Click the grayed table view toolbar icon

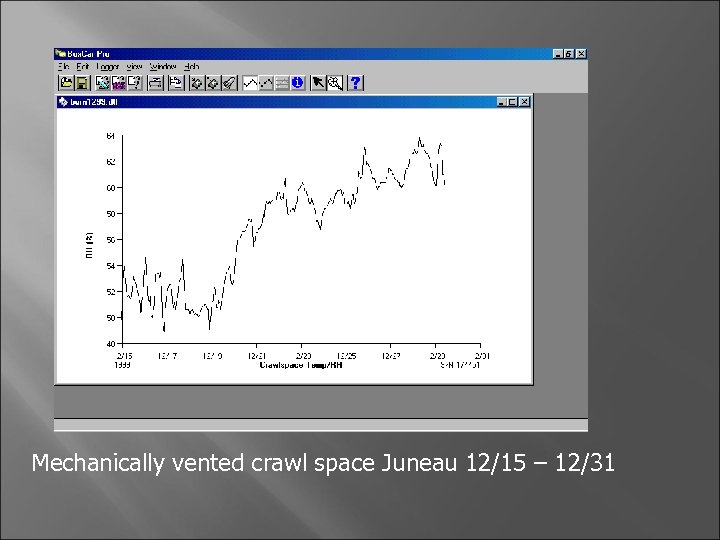(282, 83)
